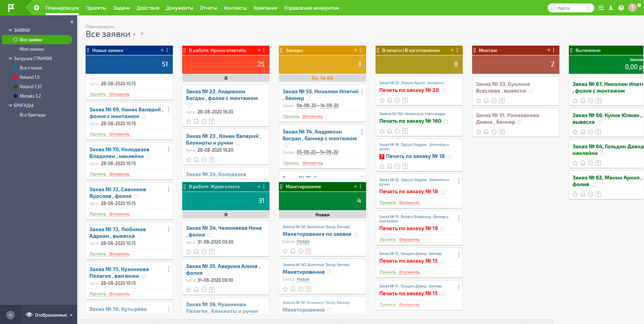Open the Проекты menu
Image resolution: width=644 pixels, height=324 pixels.
tap(96, 8)
